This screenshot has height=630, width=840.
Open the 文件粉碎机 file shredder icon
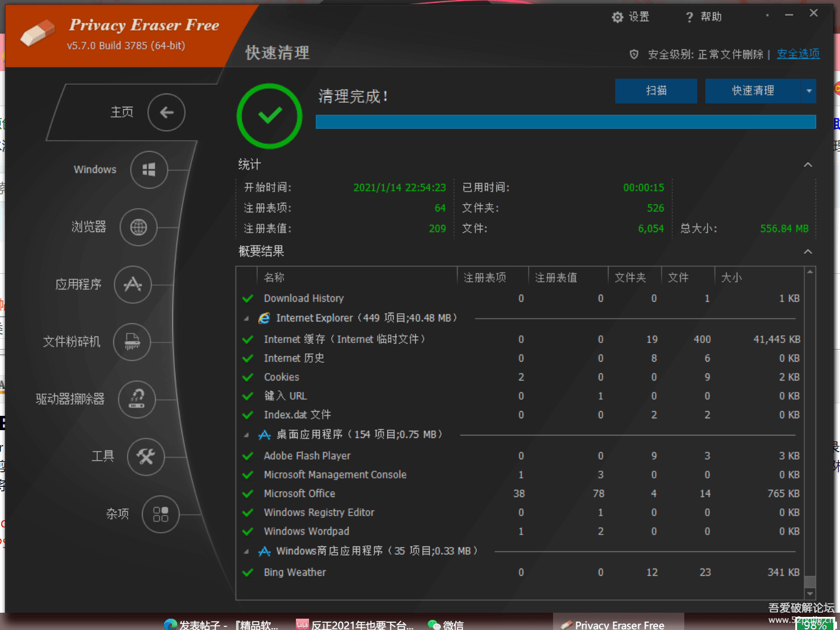click(x=132, y=342)
